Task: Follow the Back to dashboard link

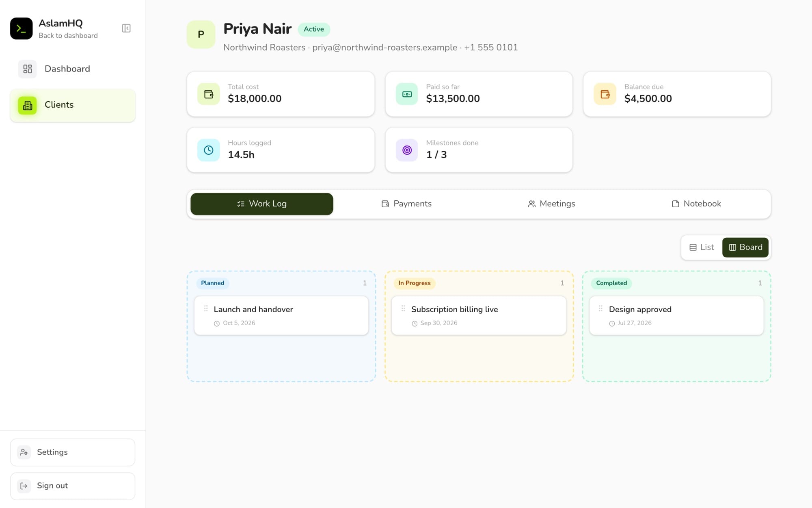Action: click(x=68, y=36)
